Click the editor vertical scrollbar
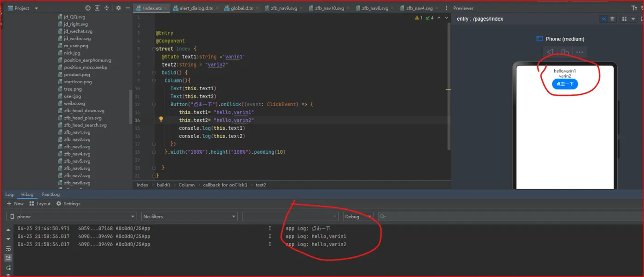Screen dimensions: 644x277 [449, 87]
